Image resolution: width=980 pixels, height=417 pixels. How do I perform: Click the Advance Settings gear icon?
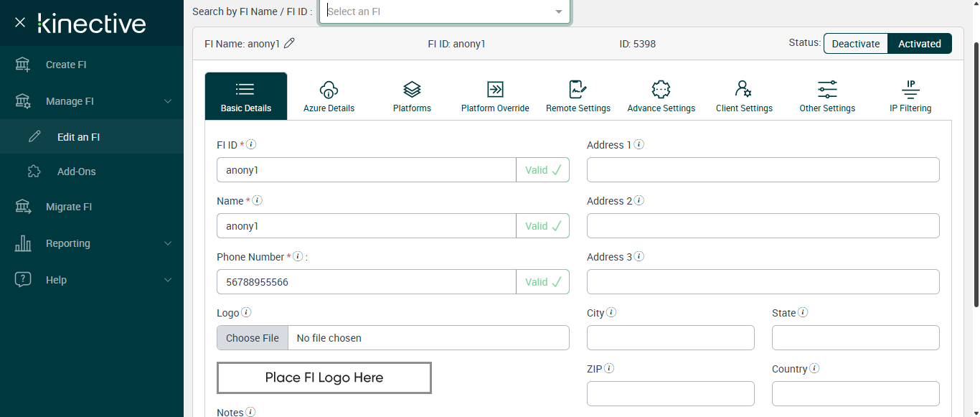[661, 90]
